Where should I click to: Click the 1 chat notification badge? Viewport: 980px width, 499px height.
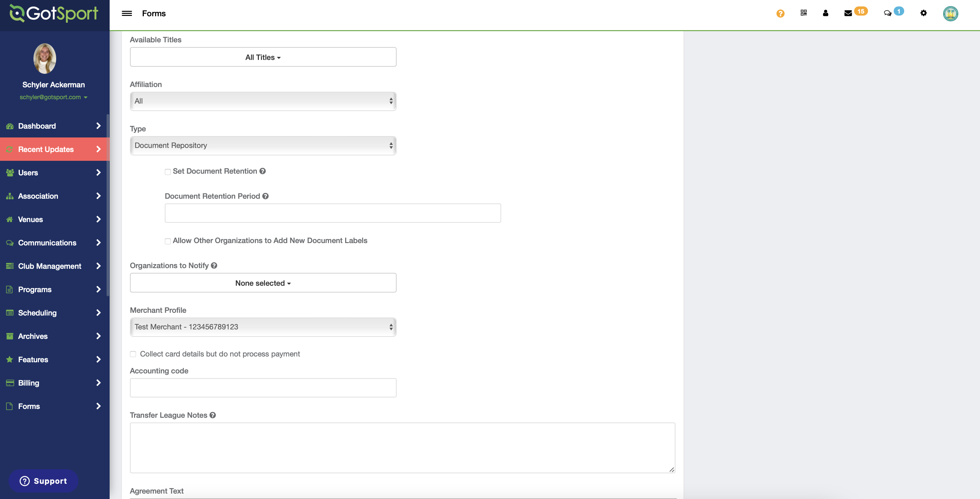[898, 11]
